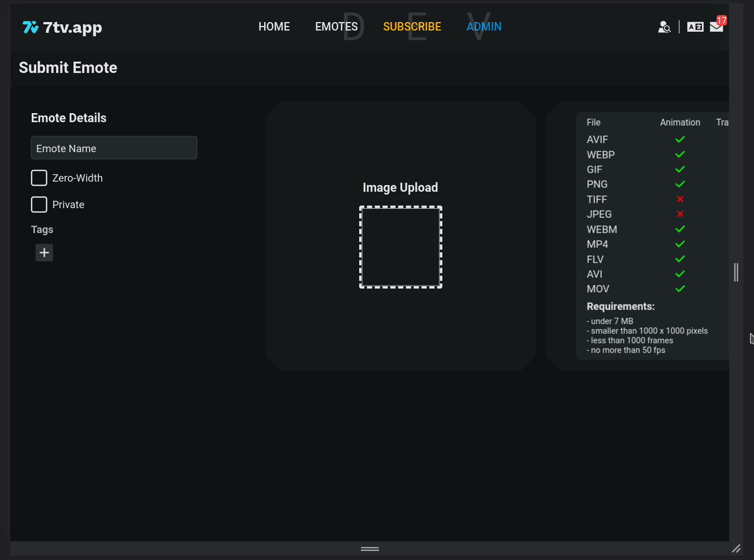
Task: Click the MP4 format label
Action: [597, 244]
